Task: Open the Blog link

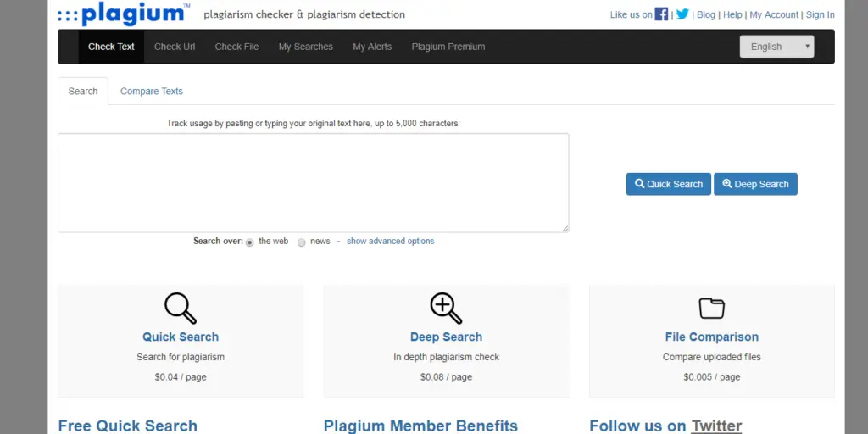Action: click(x=706, y=15)
